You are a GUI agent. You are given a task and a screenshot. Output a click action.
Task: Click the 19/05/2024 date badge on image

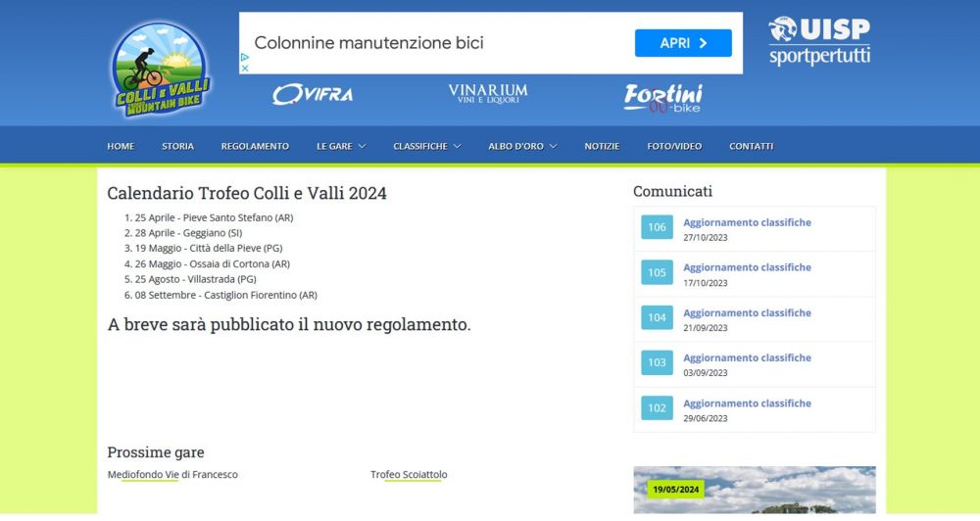point(675,490)
